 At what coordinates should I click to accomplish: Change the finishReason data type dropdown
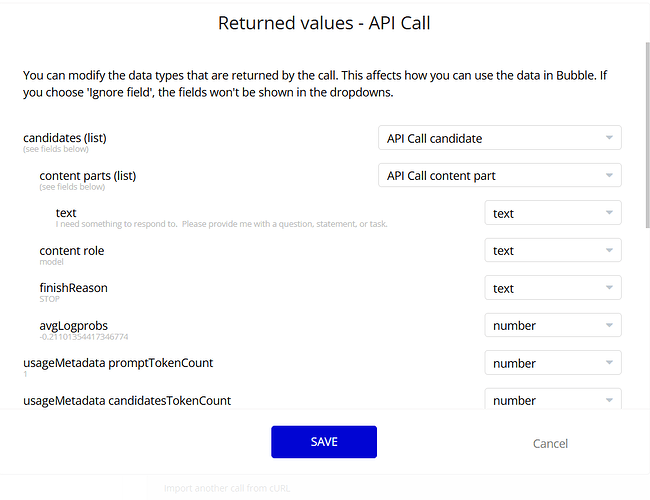(552, 288)
